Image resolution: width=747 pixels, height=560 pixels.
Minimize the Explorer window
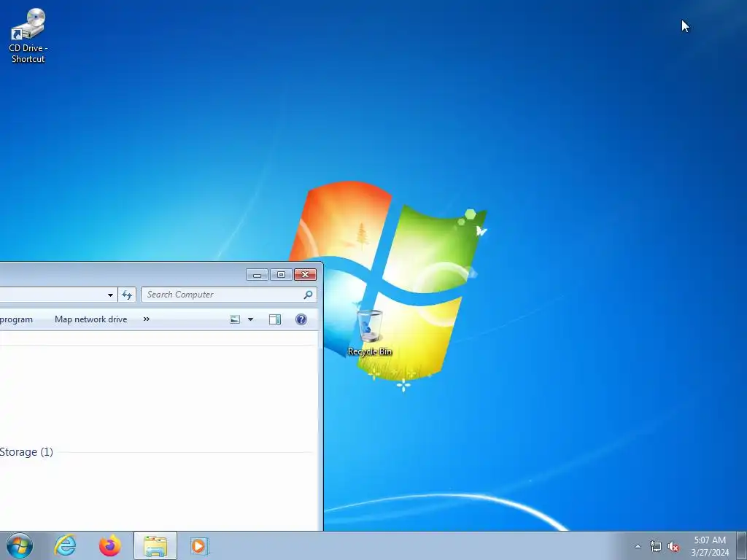257,275
